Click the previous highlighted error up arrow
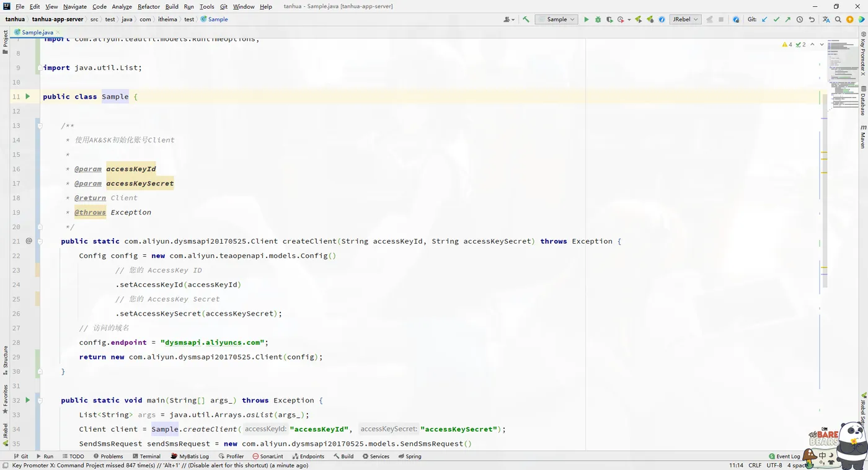This screenshot has width=868, height=470. 813,45
